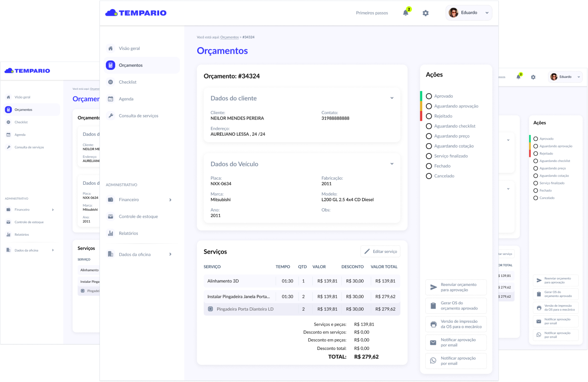The width and height of the screenshot is (588, 382).
Task: Click the pencil icon on Editar serviço
Action: (x=367, y=251)
